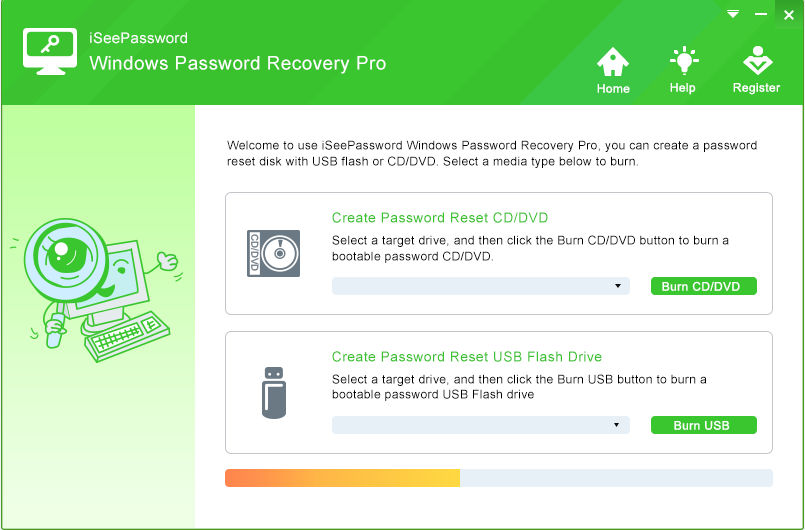The width and height of the screenshot is (805, 530).
Task: Select the Home label in header
Action: (x=613, y=88)
